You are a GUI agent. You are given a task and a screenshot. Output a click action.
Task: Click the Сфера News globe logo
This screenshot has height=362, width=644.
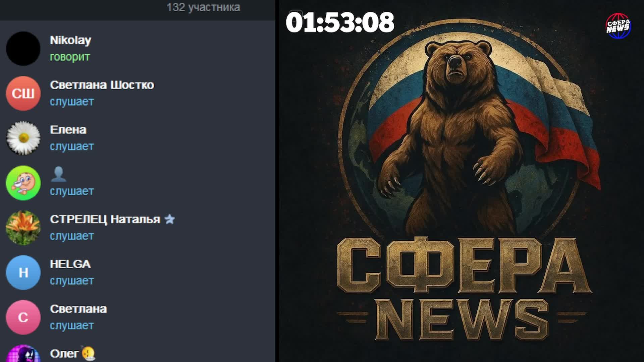click(x=618, y=26)
